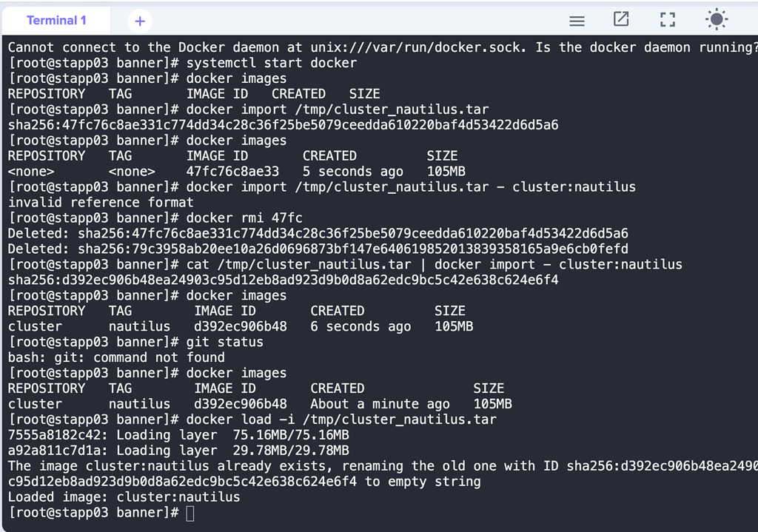Click the 'About a minute ago' created value
The width and height of the screenshot is (758, 532).
click(380, 404)
